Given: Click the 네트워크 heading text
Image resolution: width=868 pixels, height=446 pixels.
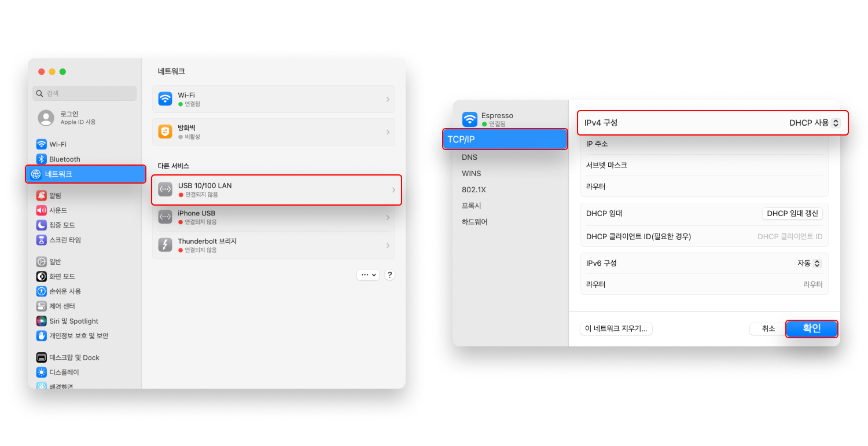Looking at the screenshot, I should click(x=171, y=71).
